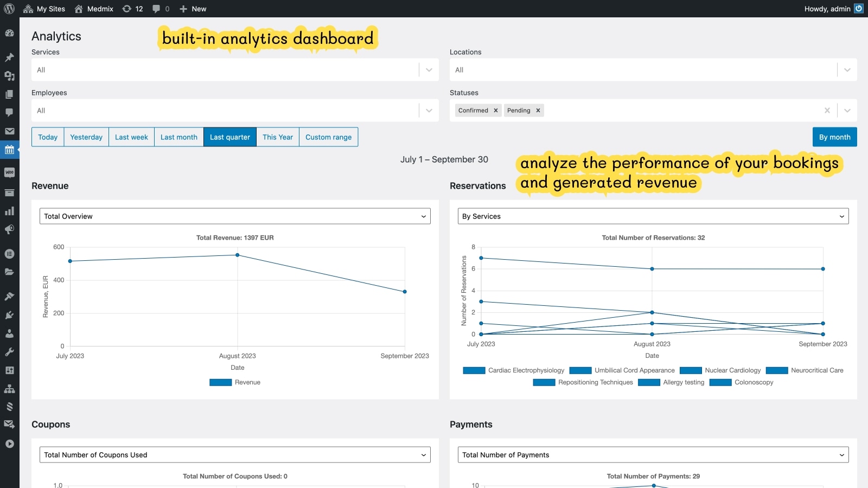Open Elementor icon in sidebar
868x488 pixels.
(x=9, y=253)
